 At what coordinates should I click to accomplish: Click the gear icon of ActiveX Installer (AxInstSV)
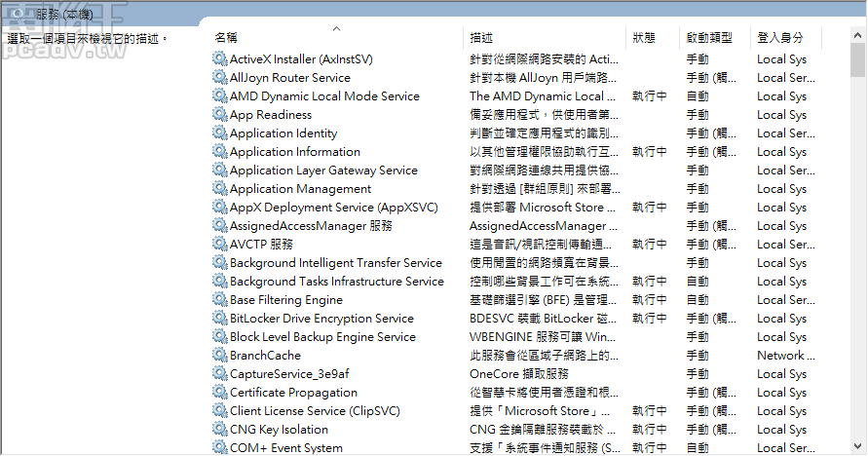tap(220, 58)
